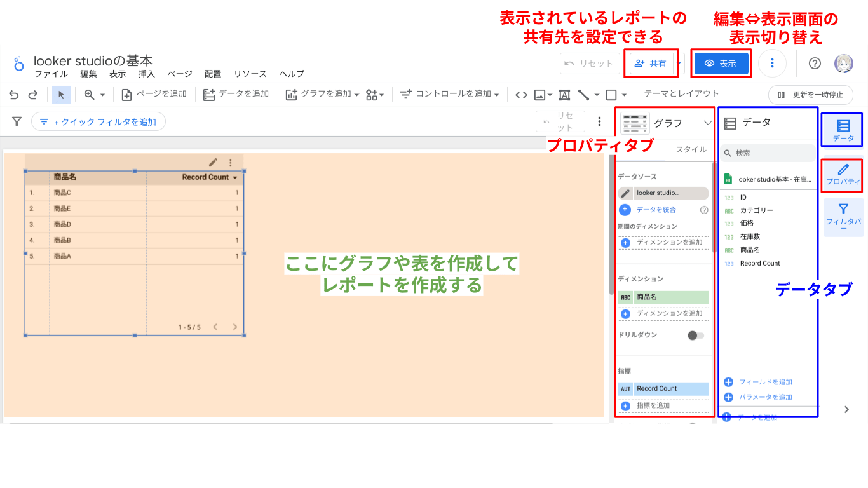Switch to the スタイル tab
The height and width of the screenshot is (488, 868).
(x=690, y=149)
